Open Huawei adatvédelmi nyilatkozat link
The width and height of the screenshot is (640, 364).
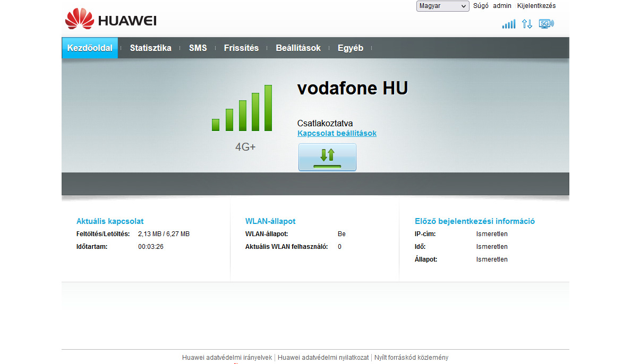pos(323,358)
